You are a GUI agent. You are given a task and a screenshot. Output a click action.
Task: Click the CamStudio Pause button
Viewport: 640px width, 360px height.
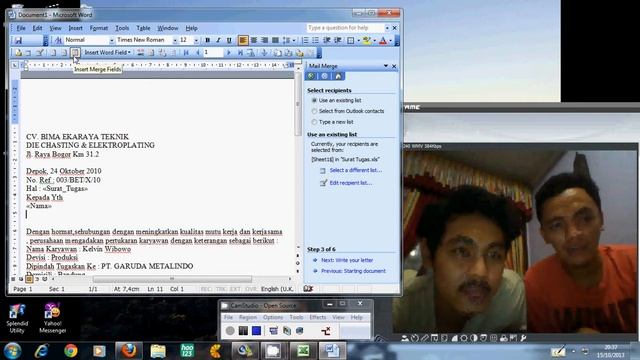tap(243, 331)
